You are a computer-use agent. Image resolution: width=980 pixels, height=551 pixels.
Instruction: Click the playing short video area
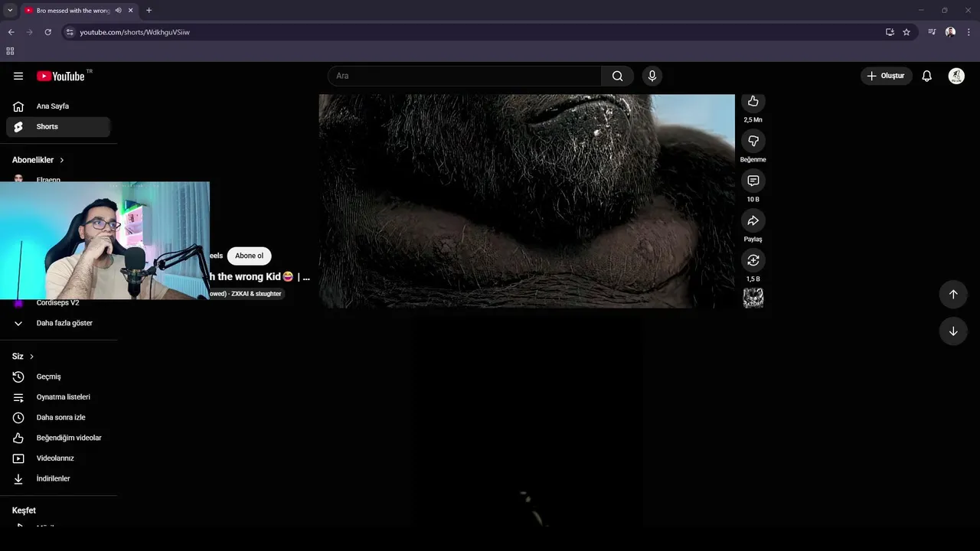pos(527,201)
